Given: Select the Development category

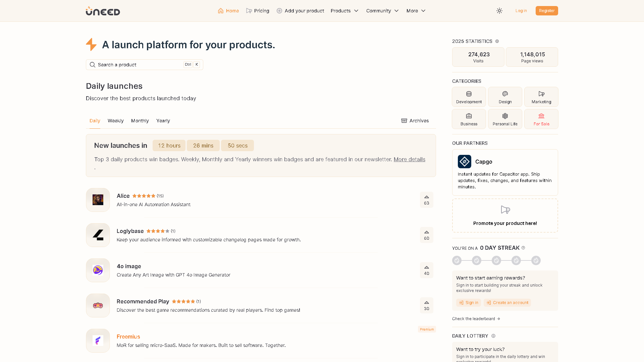Looking at the screenshot, I should click(469, 97).
